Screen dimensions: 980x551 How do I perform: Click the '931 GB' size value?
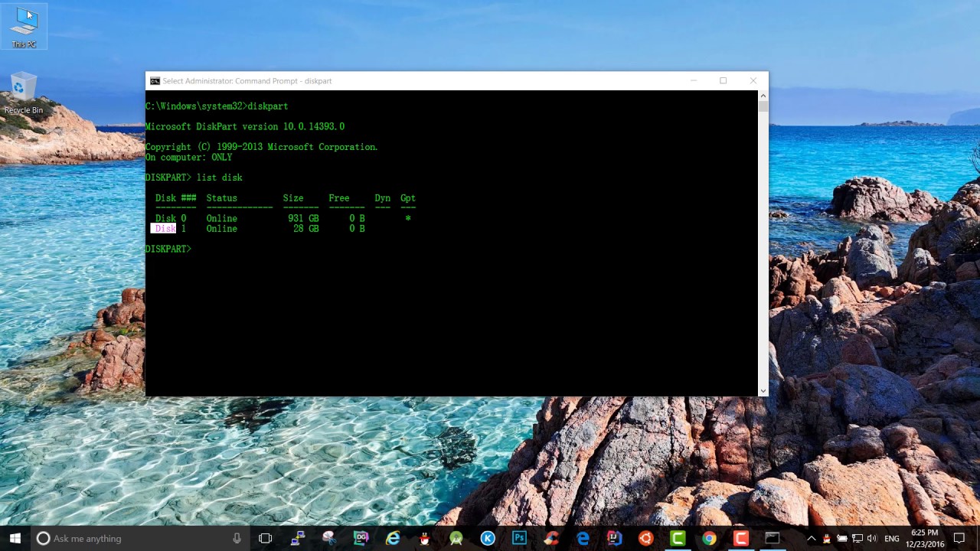pyautogui.click(x=303, y=218)
